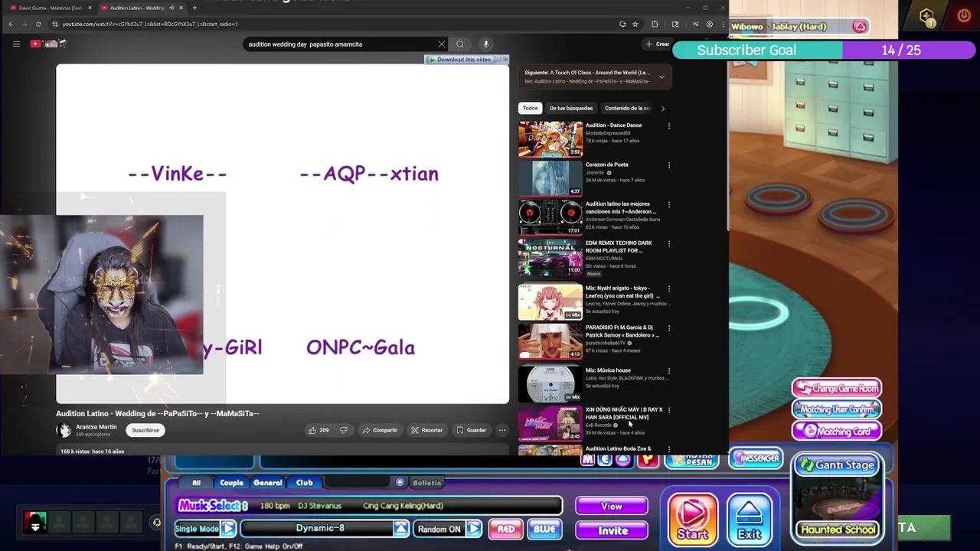980x551 pixels.
Task: Start voice search with microphone icon
Action: 485,44
